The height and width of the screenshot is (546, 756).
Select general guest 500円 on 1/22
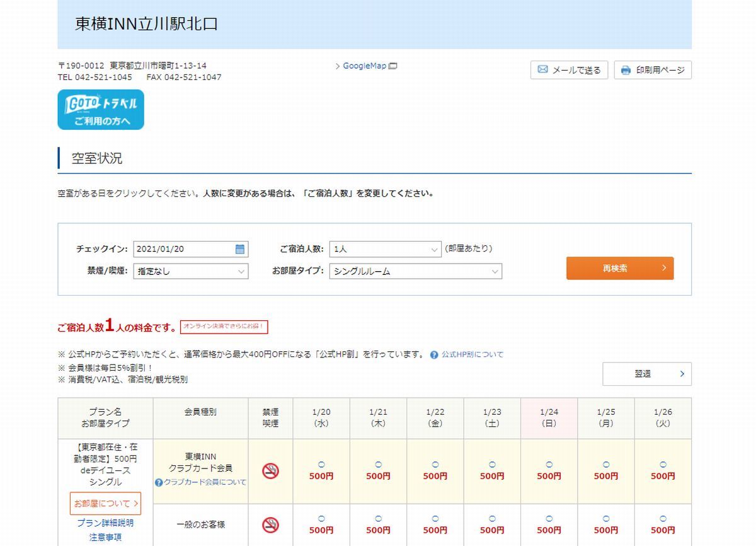pos(435,530)
